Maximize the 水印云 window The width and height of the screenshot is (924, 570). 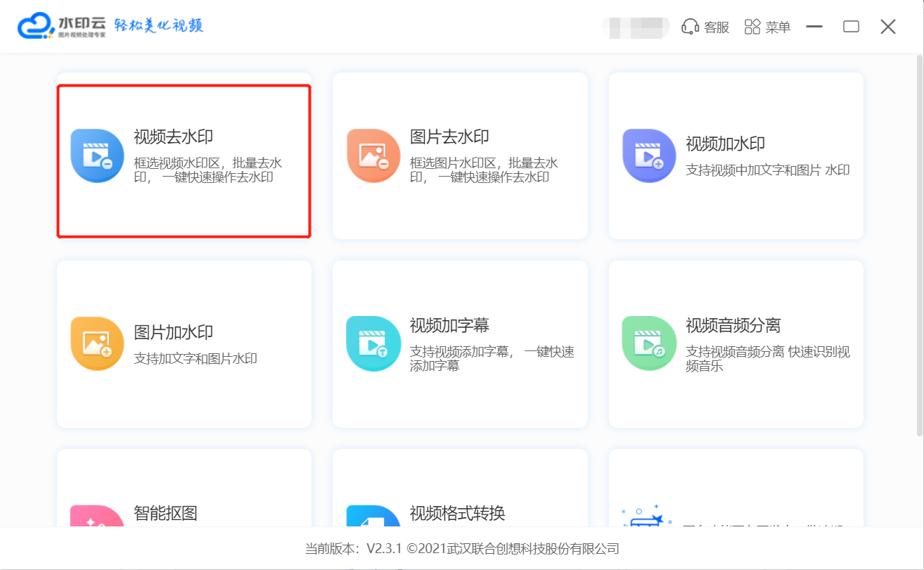(851, 27)
